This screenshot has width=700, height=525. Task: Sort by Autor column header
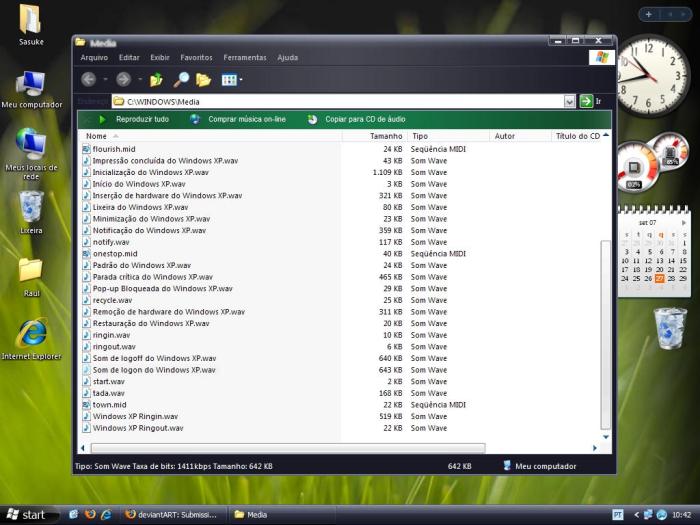pos(520,136)
